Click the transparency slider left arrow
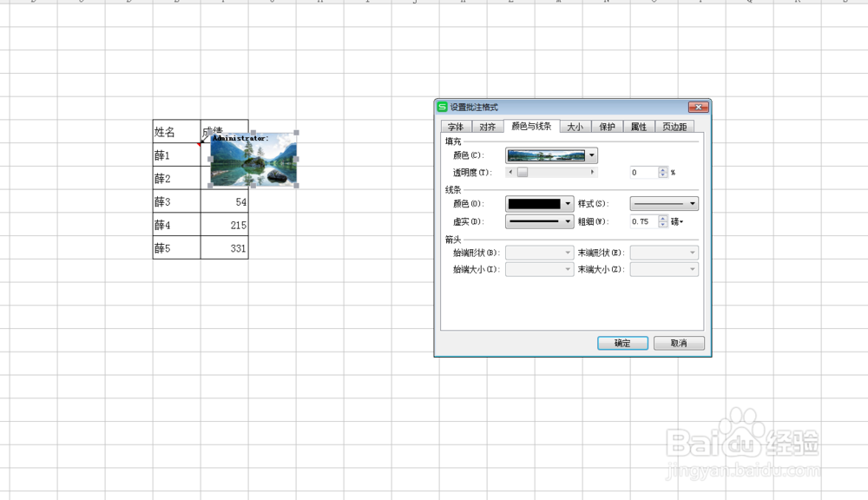The image size is (868, 500). [510, 172]
